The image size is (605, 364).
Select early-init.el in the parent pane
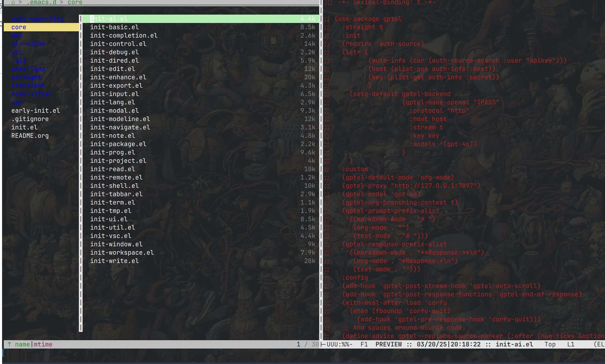[36, 111]
